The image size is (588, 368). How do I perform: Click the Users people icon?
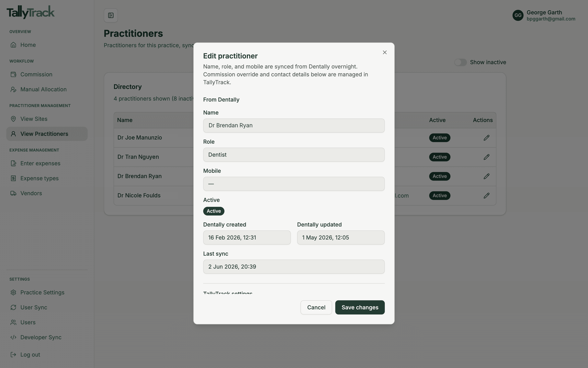click(13, 322)
